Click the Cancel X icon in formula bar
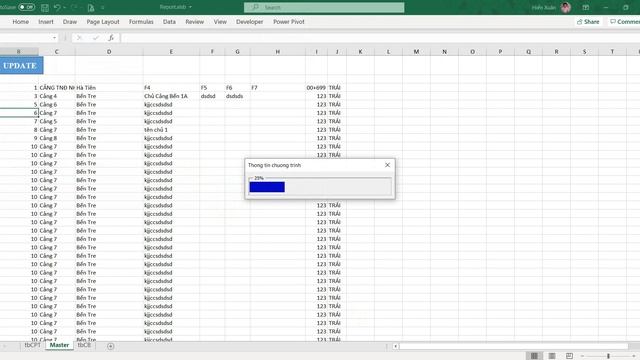The height and width of the screenshot is (360, 640). click(79, 38)
